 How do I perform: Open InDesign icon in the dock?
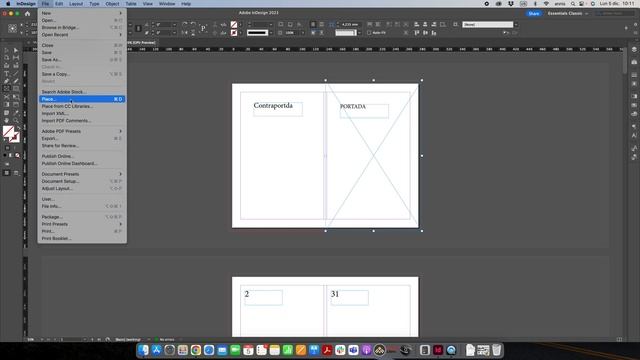pyautogui.click(x=438, y=350)
